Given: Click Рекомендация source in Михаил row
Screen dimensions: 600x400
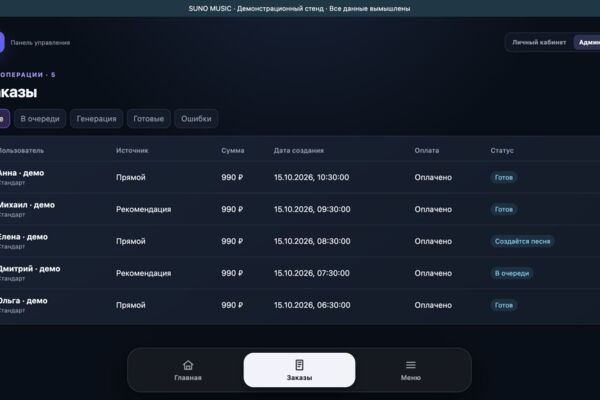Looking at the screenshot, I should click(143, 209).
